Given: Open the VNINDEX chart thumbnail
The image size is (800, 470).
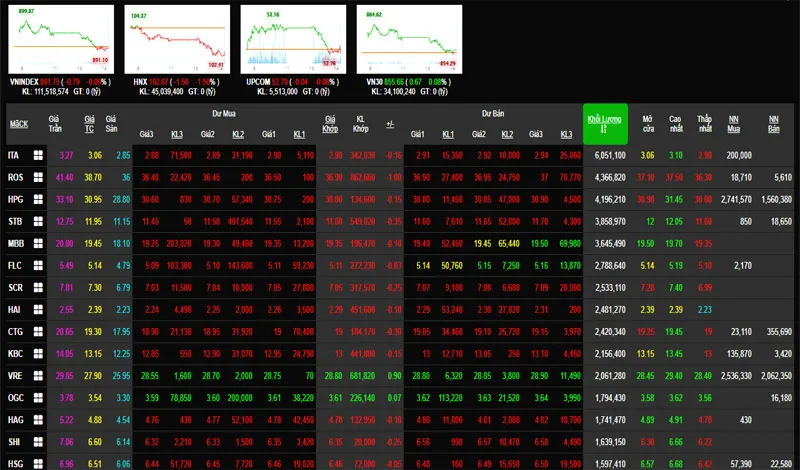Looking at the screenshot, I should (61, 39).
